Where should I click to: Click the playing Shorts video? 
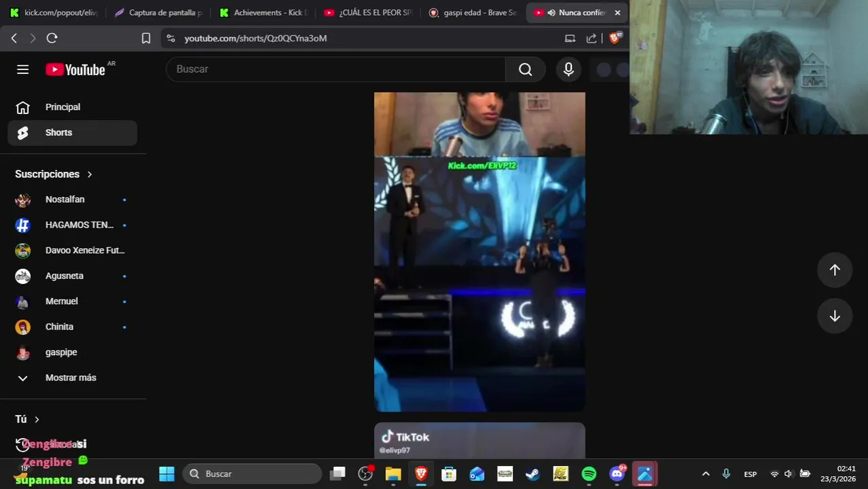coord(480,252)
